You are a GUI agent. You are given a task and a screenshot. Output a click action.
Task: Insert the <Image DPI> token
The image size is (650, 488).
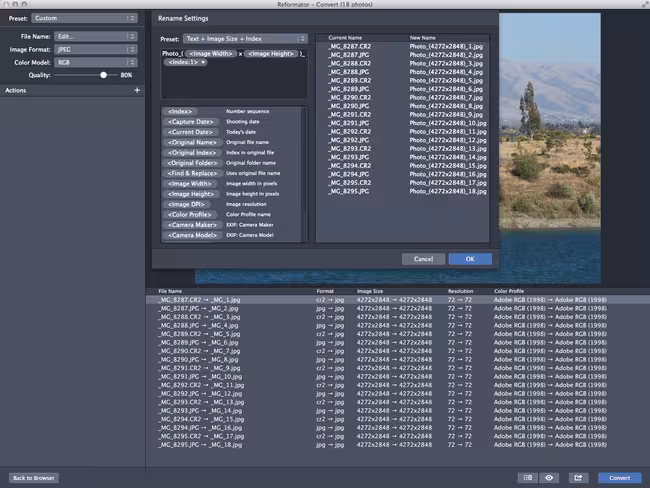click(186, 204)
